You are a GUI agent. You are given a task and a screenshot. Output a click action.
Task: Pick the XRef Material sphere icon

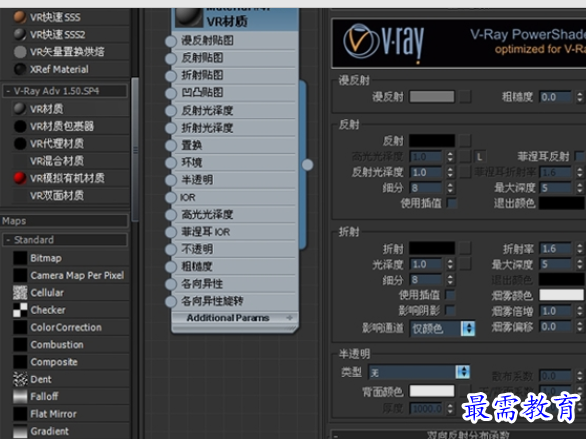coord(20,69)
